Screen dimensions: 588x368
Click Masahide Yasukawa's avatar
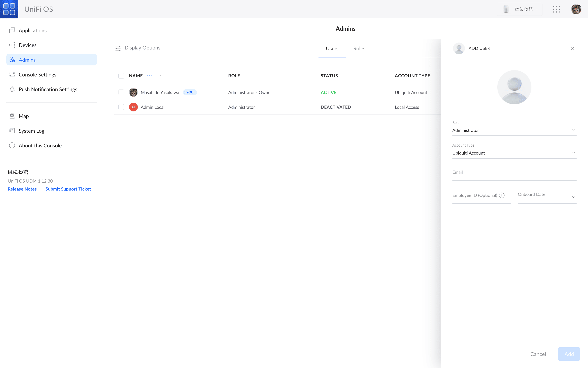[x=133, y=92]
